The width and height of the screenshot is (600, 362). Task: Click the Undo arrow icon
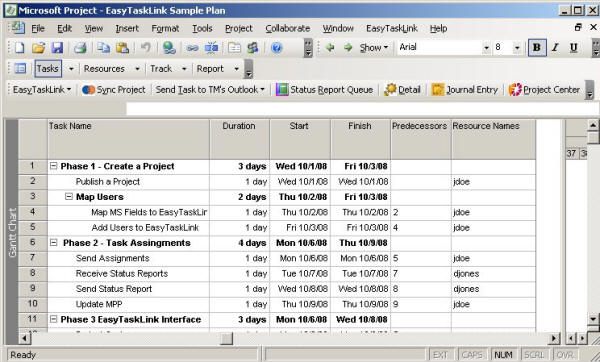click(146, 48)
